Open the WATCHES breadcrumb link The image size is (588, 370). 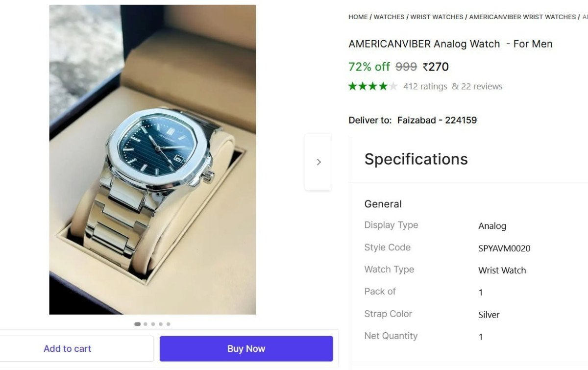(389, 17)
